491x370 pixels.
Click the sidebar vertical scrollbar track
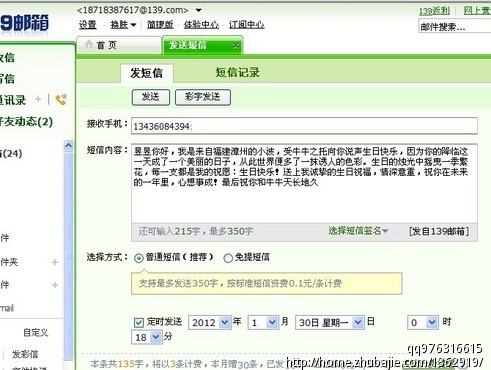(68, 255)
